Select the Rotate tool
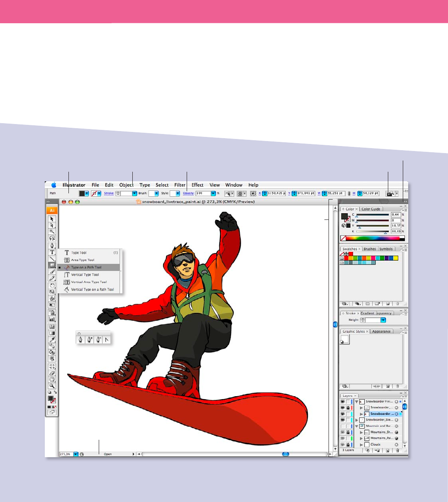The height and width of the screenshot is (502, 448). coord(52,285)
